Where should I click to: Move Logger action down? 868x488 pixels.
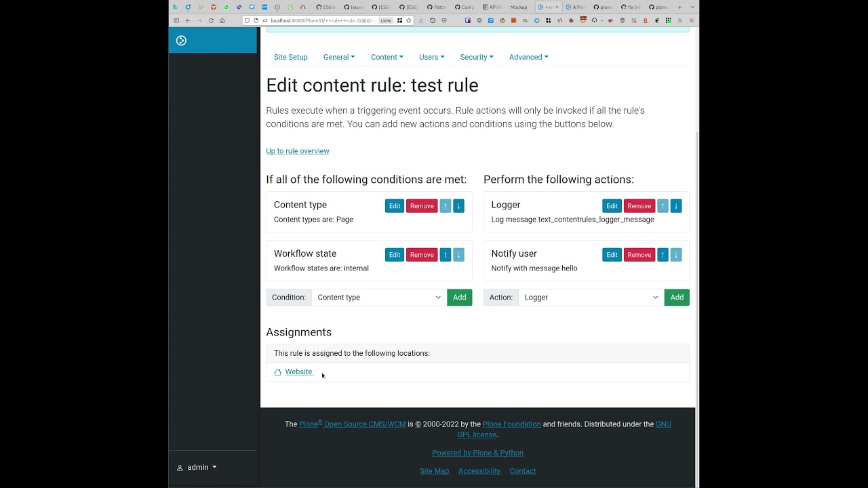click(676, 206)
